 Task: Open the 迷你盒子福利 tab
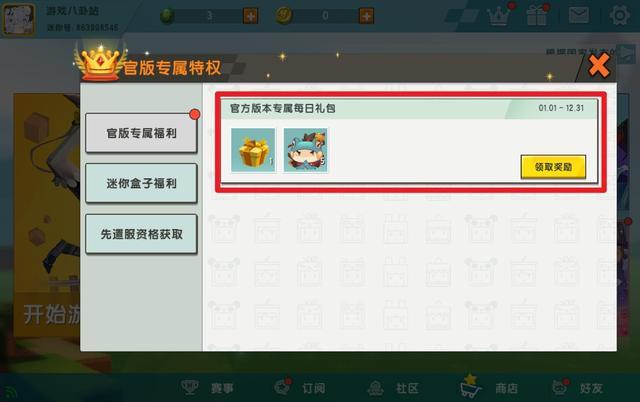(141, 183)
